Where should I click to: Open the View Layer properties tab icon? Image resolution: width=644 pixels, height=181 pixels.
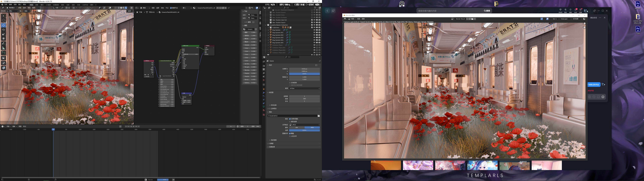click(x=264, y=73)
